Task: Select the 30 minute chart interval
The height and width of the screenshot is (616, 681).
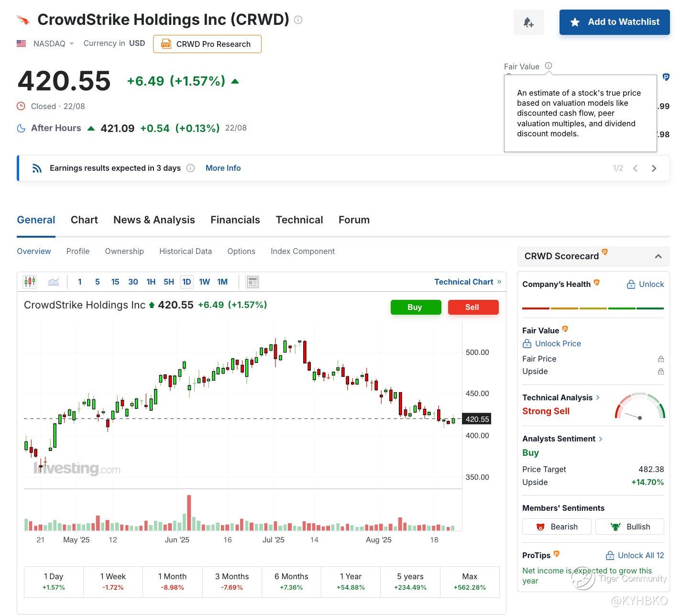Action: coord(133,282)
